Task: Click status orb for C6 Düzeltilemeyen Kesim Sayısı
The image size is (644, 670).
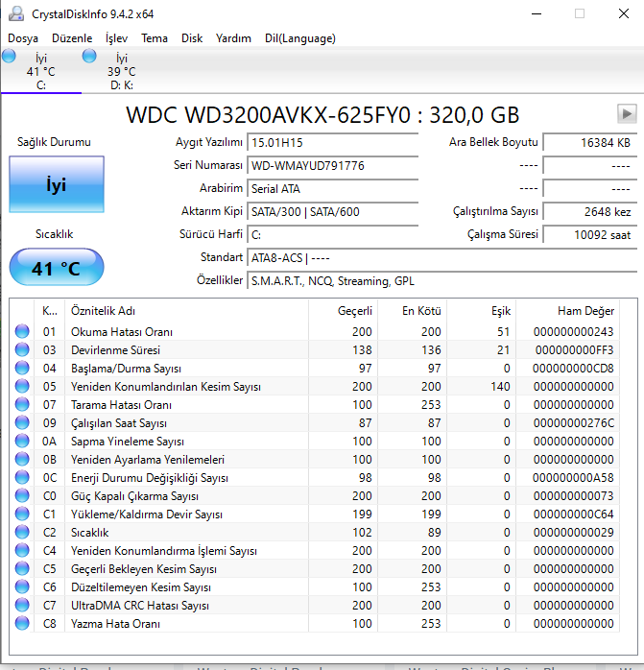Action: [x=22, y=586]
